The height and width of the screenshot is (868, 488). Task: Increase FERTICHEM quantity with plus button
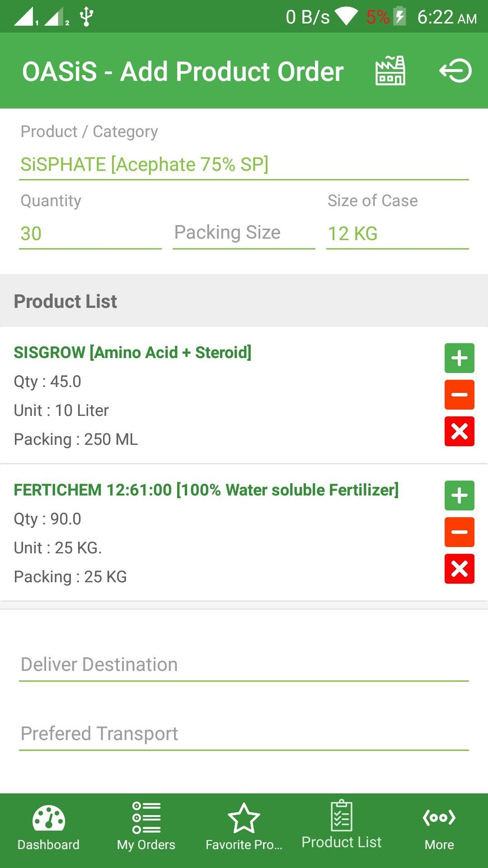(460, 495)
